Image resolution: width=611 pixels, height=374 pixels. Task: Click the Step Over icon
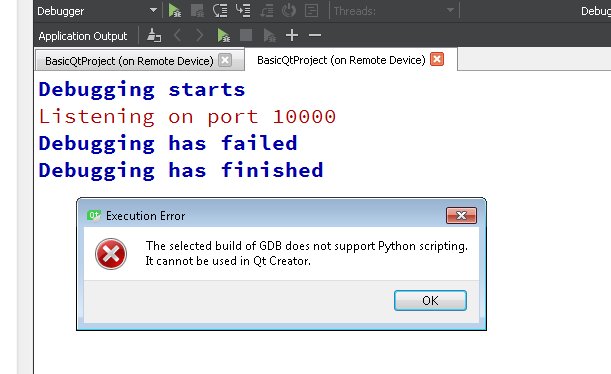point(220,11)
